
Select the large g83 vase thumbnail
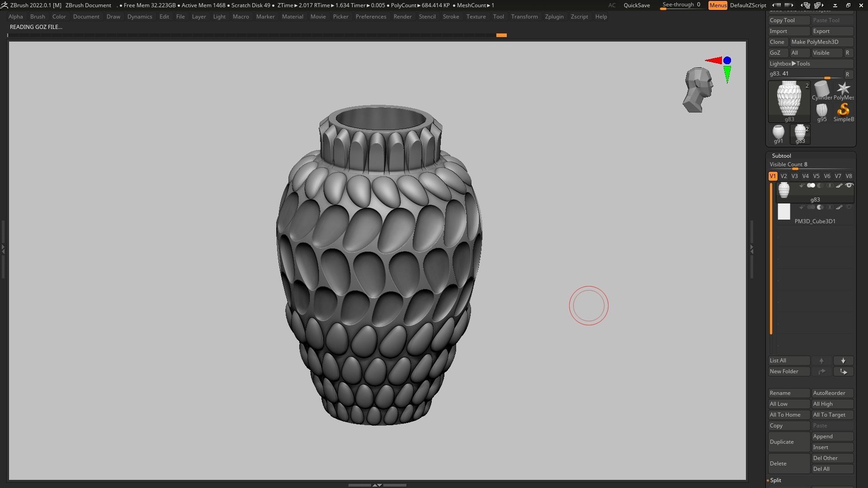pos(789,102)
